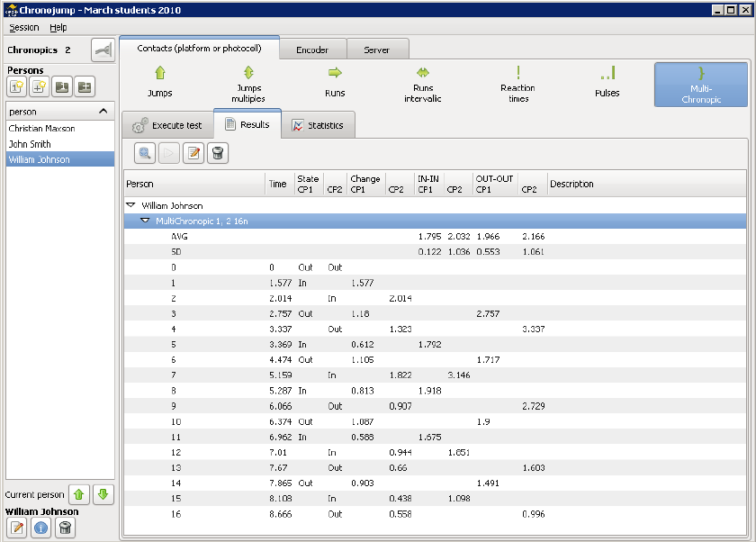Move current person selection down
Screen dimensions: 756x542
(x=103, y=495)
